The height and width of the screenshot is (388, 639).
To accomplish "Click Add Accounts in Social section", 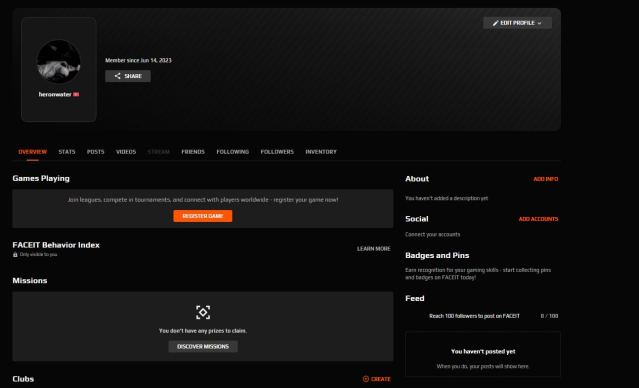I will point(538,219).
